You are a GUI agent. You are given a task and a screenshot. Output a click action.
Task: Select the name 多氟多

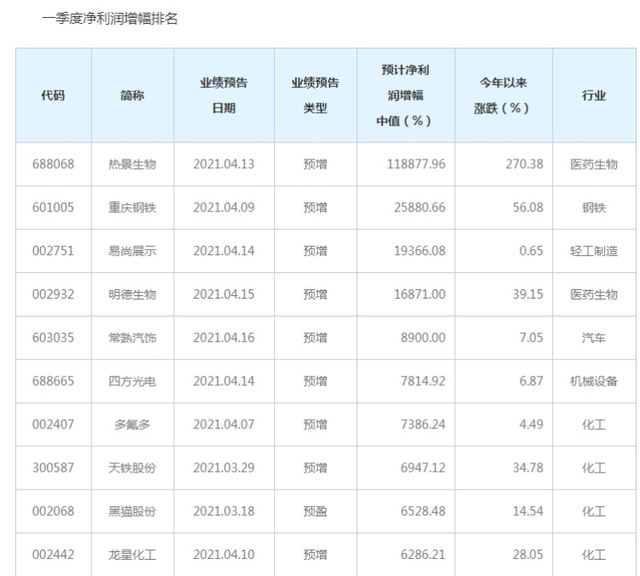pyautogui.click(x=132, y=425)
